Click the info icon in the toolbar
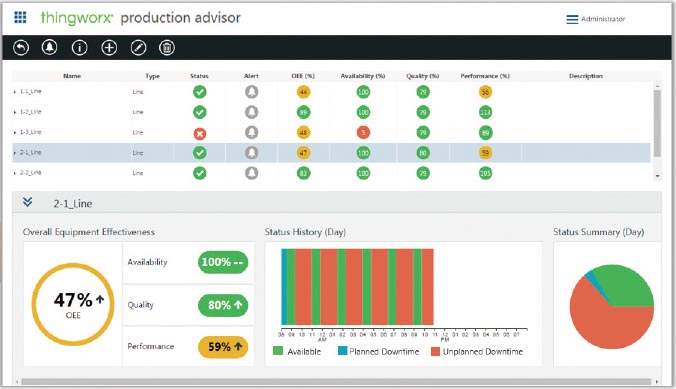The height and width of the screenshot is (389, 676). tap(79, 47)
